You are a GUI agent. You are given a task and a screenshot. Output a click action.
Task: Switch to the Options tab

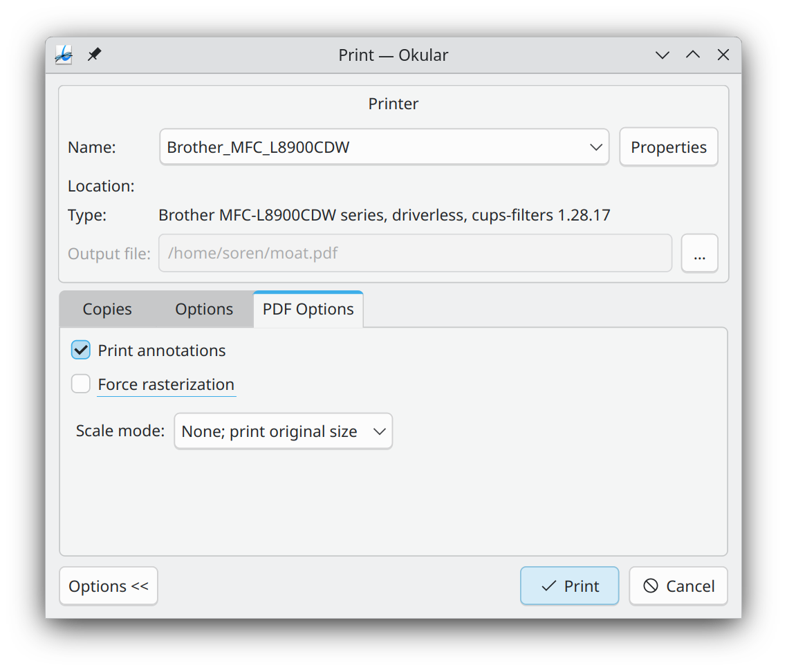[x=204, y=309]
